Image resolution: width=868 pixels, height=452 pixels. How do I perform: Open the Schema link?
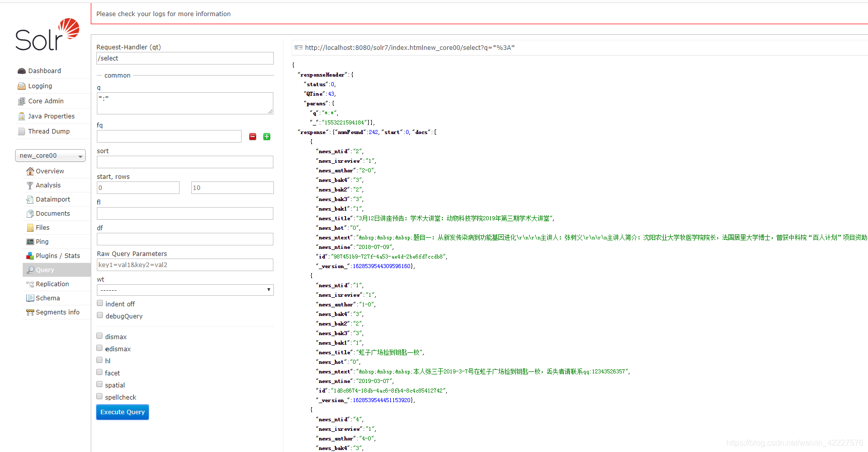[x=48, y=298]
